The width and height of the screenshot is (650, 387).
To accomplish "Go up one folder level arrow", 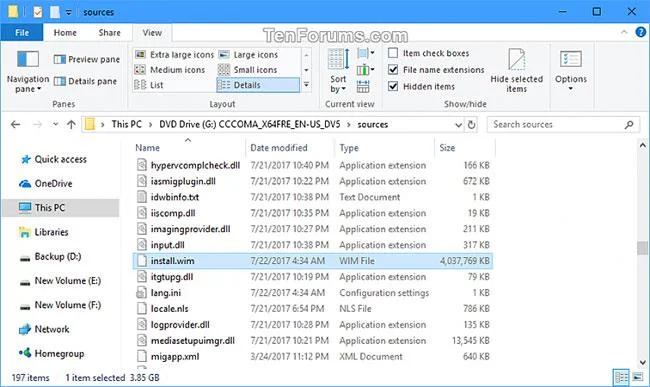I will tap(71, 124).
